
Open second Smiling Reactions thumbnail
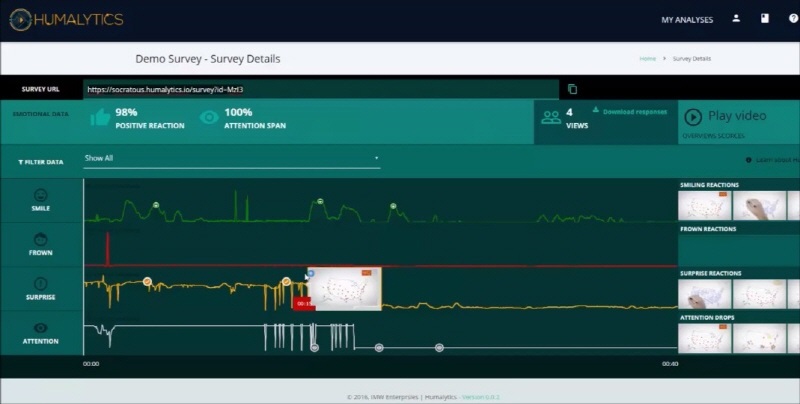tap(759, 206)
